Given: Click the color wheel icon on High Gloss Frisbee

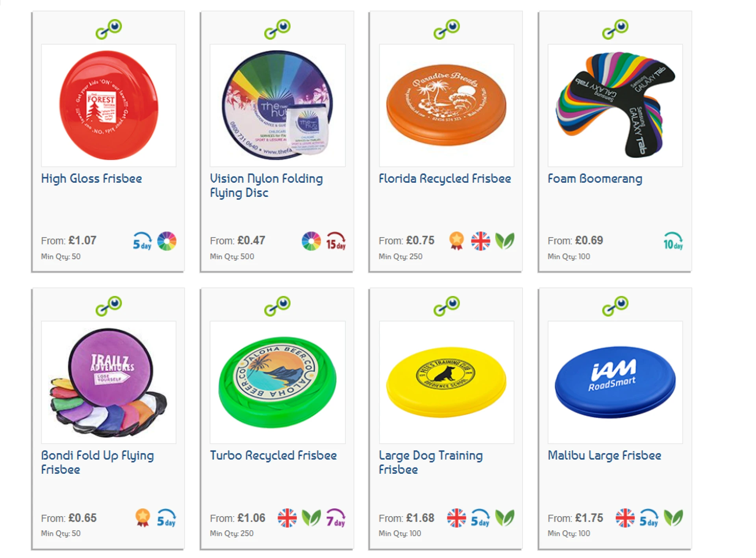Looking at the screenshot, I should tap(167, 241).
